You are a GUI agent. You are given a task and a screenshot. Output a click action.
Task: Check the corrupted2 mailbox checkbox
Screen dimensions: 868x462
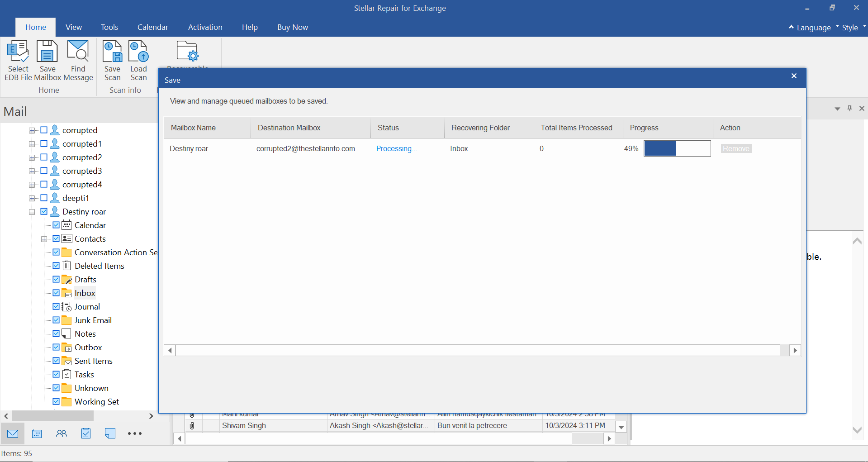point(44,157)
